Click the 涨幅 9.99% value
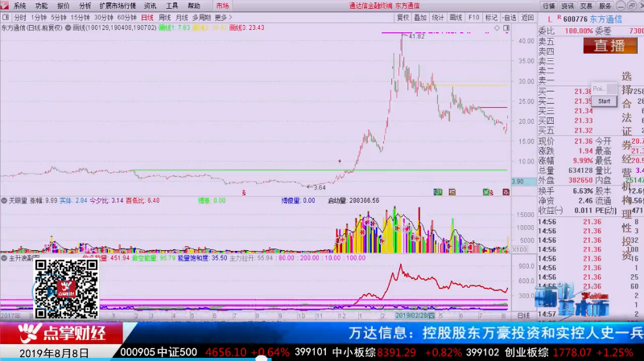The width and height of the screenshot is (644, 361). tap(583, 161)
